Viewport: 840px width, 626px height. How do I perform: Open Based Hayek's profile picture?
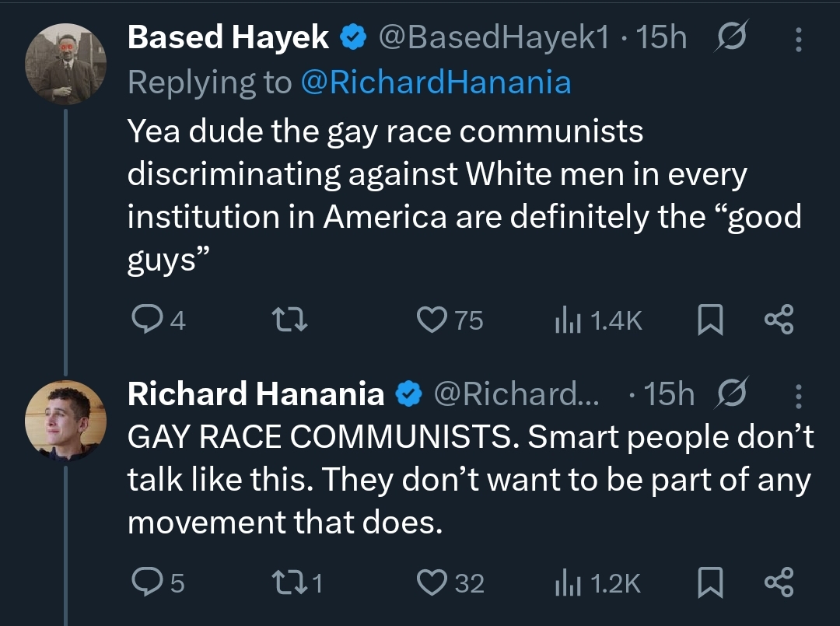65,64
